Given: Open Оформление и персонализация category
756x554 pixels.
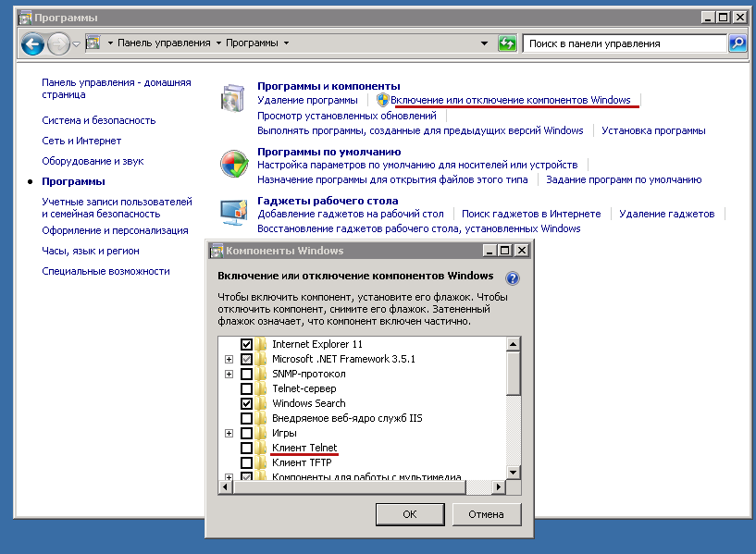Looking at the screenshot, I should [x=115, y=230].
